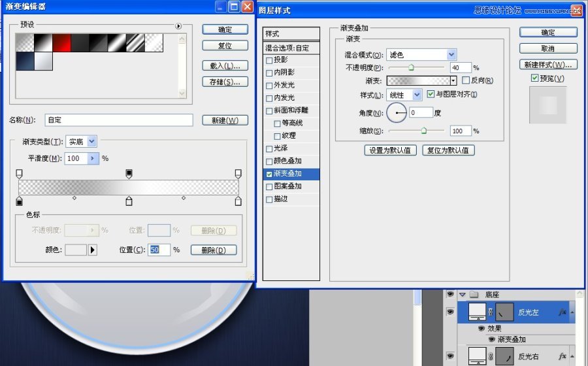
Task: Select the white gradient preset in second row
Action: 43,61
